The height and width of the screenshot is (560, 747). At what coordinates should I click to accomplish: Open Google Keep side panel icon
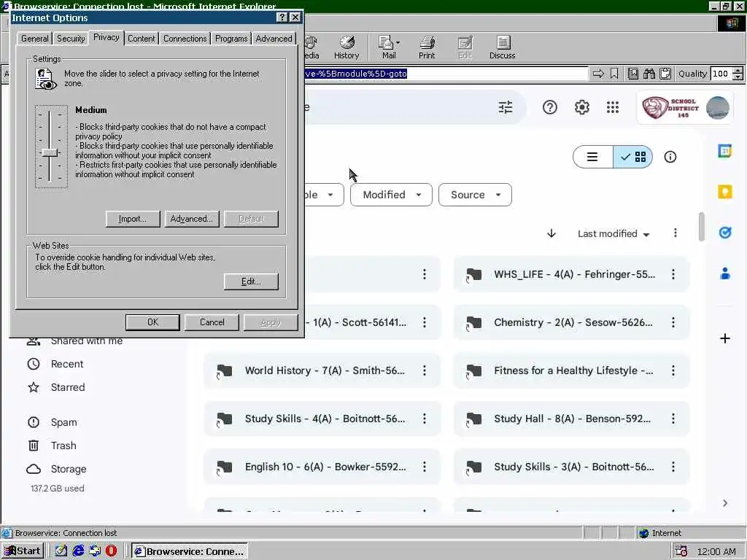tap(724, 192)
